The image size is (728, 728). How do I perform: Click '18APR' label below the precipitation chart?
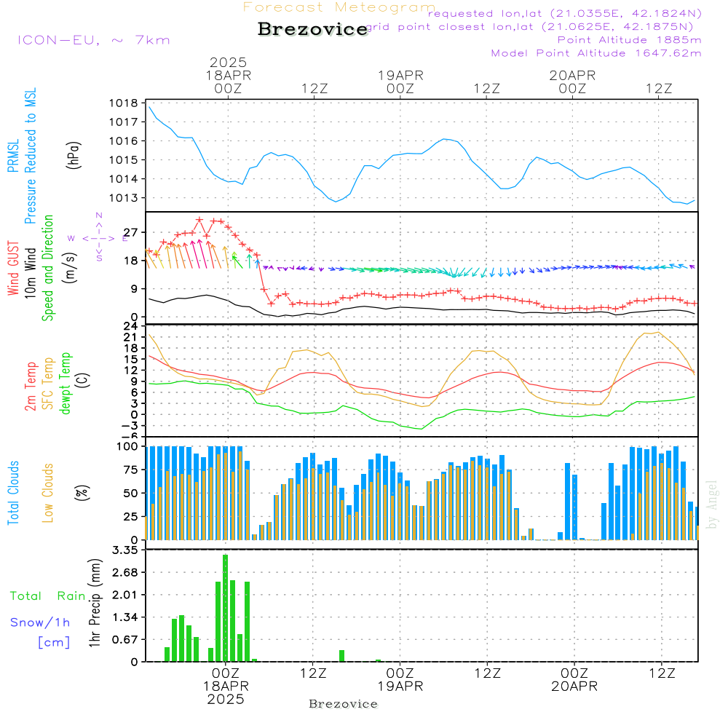point(226,687)
